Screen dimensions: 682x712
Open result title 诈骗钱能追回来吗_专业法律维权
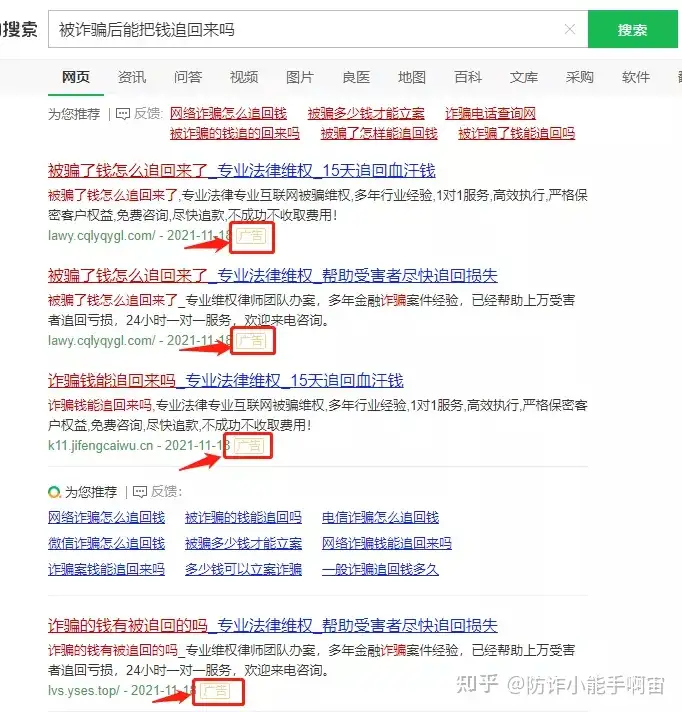226,381
